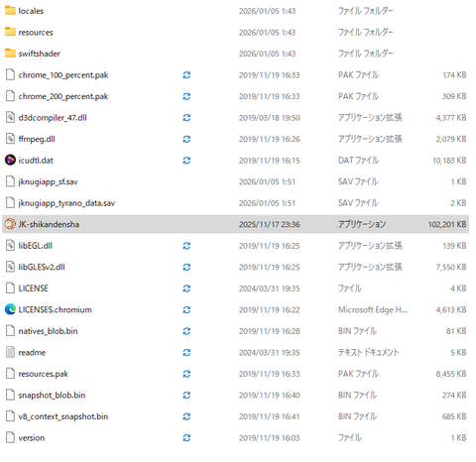
Task: Select the jknugiapp_tyrano_data.sav file icon
Action: click(10, 202)
